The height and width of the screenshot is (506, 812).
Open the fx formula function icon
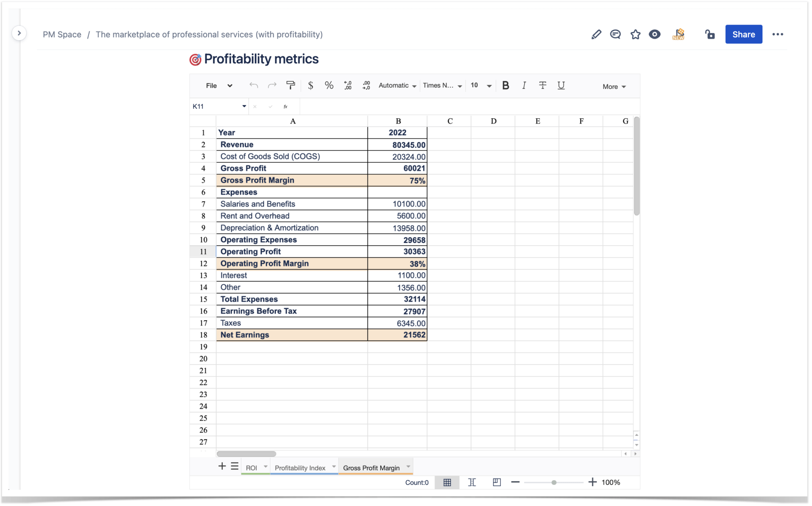click(x=285, y=106)
